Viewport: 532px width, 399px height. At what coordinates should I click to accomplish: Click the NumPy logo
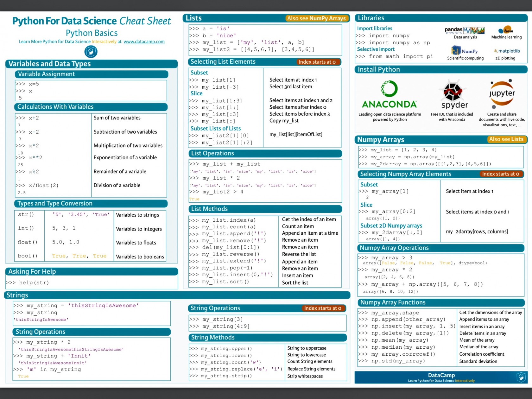coord(465,51)
